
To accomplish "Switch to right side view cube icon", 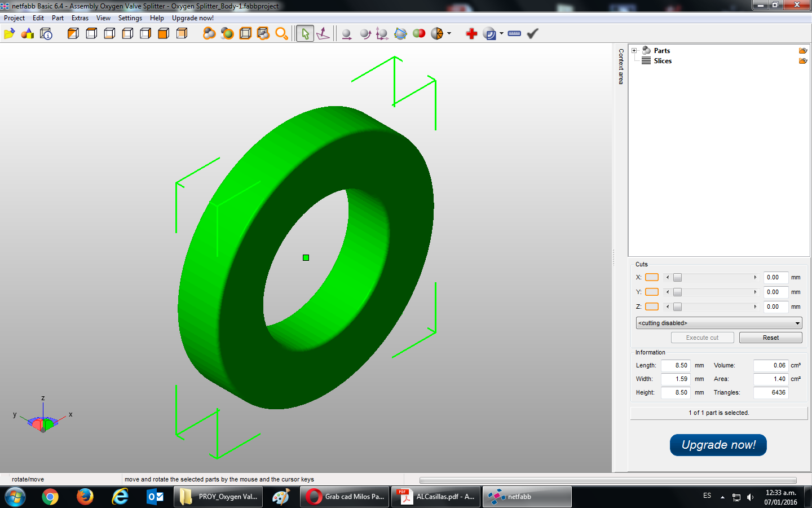I will point(145,34).
